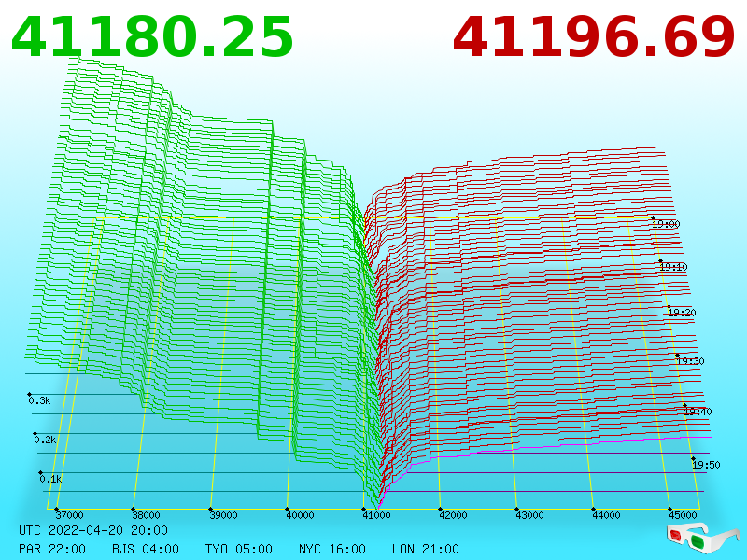Click the 43000 price axis label

529,515
